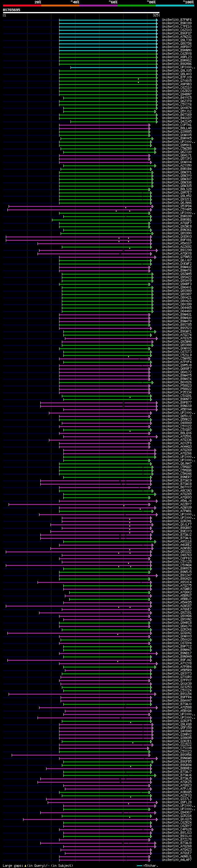Click the query end position 325
Image resolution: width=197 pixels, height=868 pixels.
tap(155, 15)
